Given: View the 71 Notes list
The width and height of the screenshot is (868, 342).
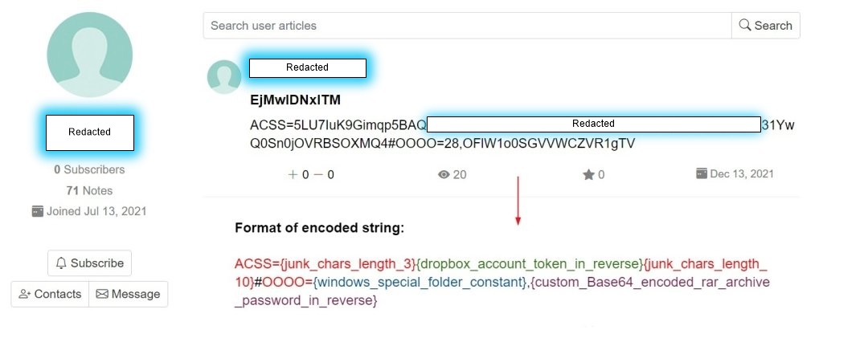Looking at the screenshot, I should 89,191.
